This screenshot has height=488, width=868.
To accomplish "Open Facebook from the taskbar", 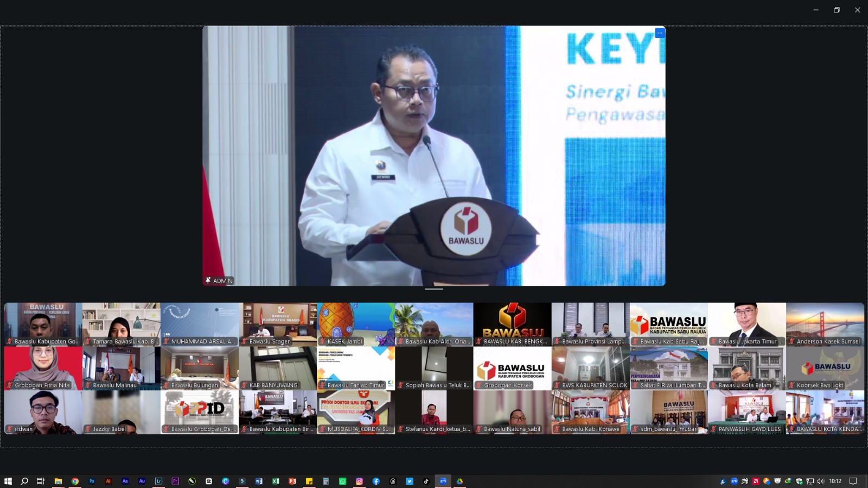I will coord(376,481).
